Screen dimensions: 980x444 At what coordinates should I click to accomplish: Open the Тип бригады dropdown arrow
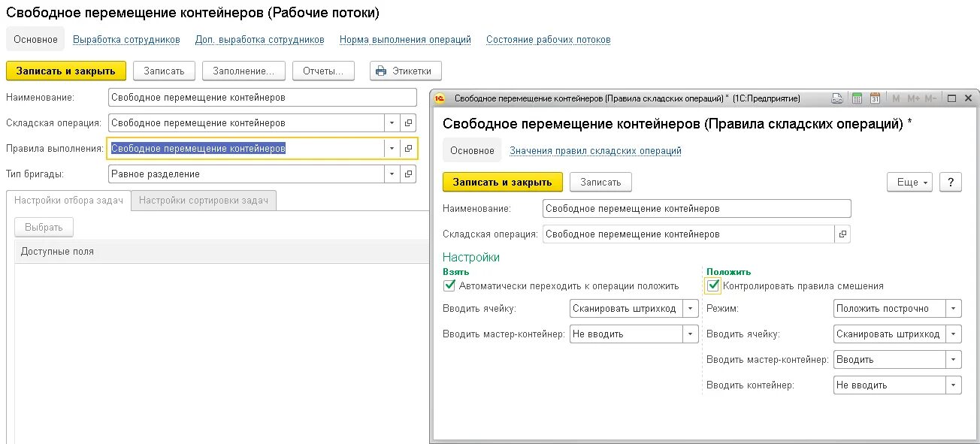point(392,174)
